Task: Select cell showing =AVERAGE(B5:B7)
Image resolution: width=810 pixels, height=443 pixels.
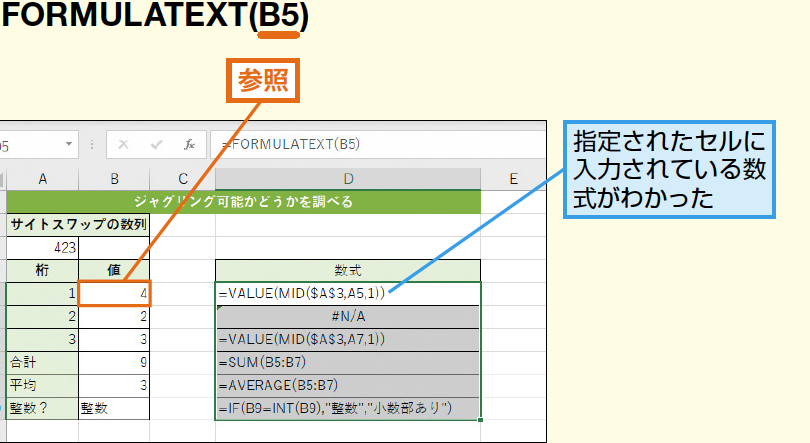Action: pyautogui.click(x=348, y=385)
